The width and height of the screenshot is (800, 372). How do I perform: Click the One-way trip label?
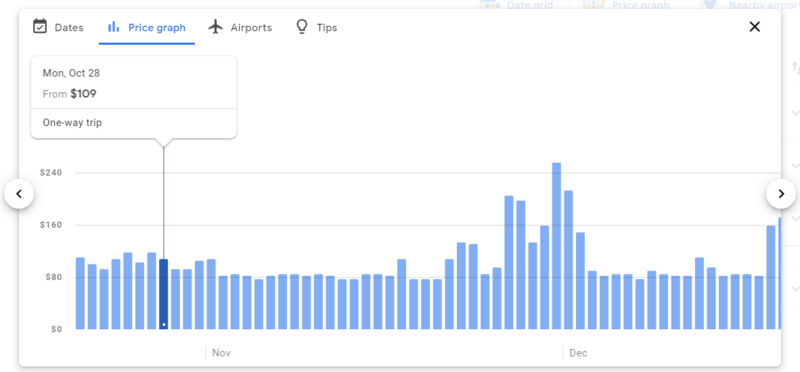72,123
